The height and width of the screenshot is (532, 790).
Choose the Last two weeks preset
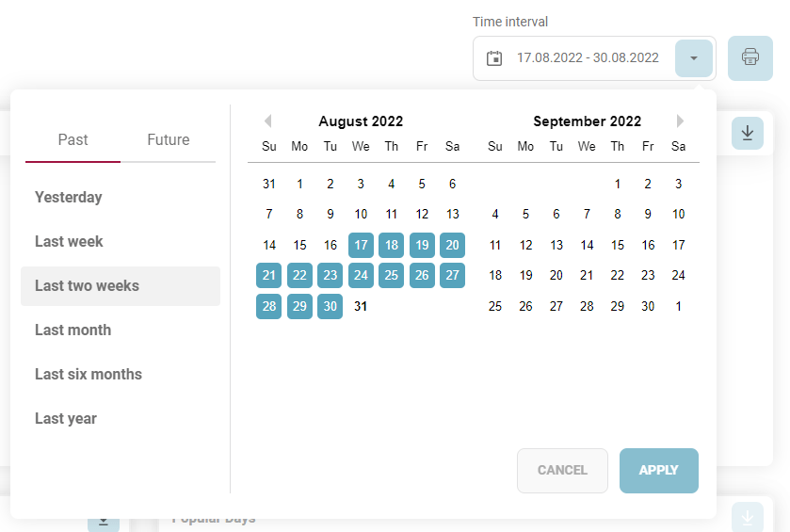pos(87,286)
